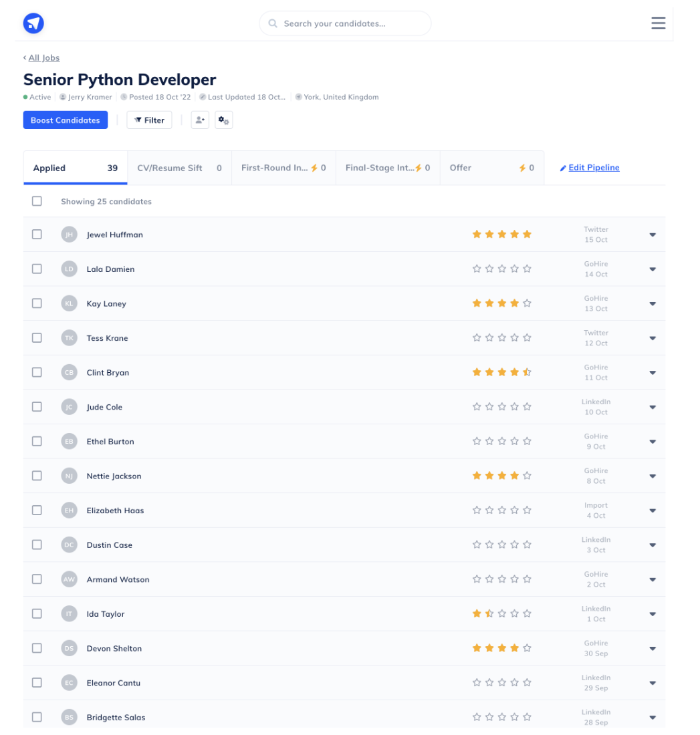Click the search magnifier icon
700x735 pixels.
point(272,23)
